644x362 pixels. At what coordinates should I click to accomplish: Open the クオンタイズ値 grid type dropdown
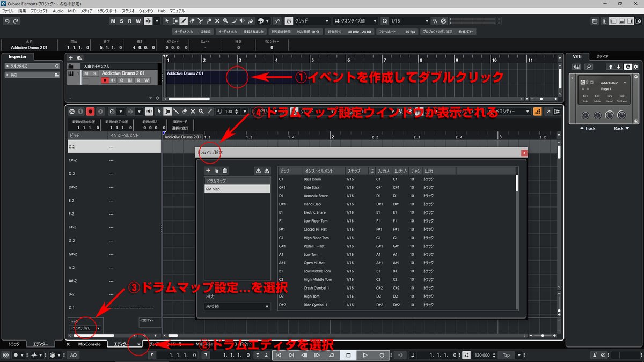356,21
